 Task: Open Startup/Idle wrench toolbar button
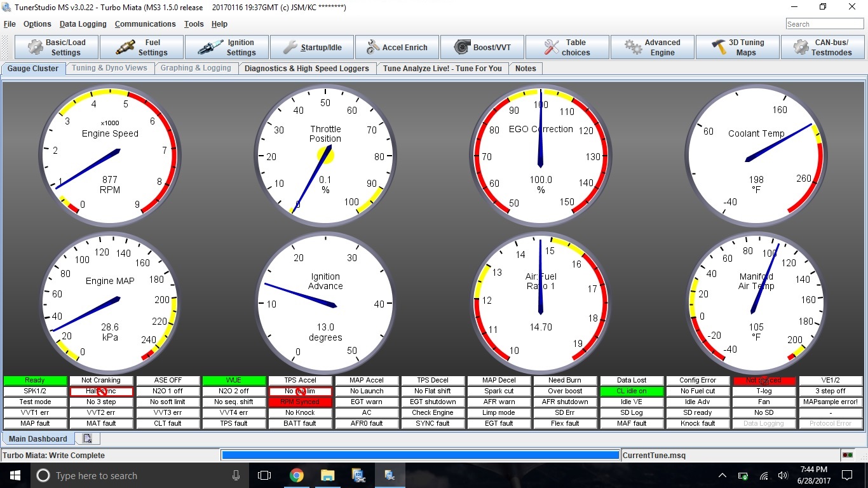click(x=312, y=48)
